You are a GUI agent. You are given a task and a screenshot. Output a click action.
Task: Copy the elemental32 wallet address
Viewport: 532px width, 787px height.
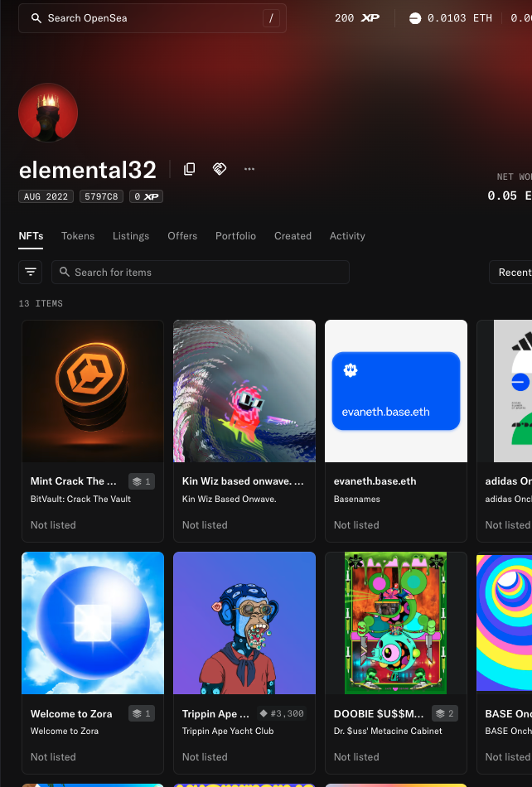click(x=190, y=169)
